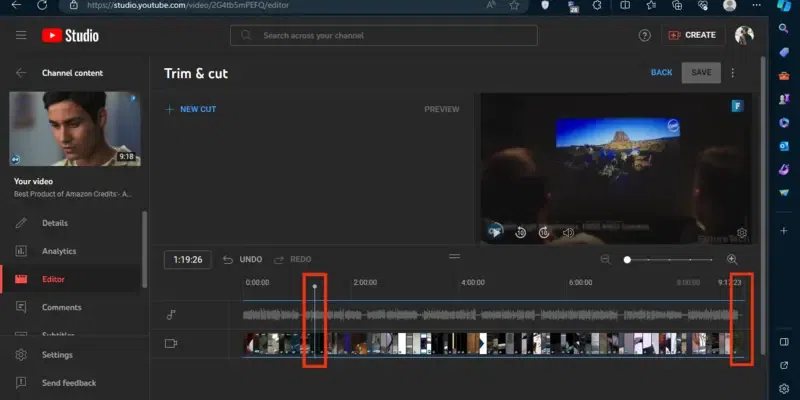Image resolution: width=800 pixels, height=400 pixels.
Task: Click the Settings gear icon in sidebar
Action: (21, 355)
